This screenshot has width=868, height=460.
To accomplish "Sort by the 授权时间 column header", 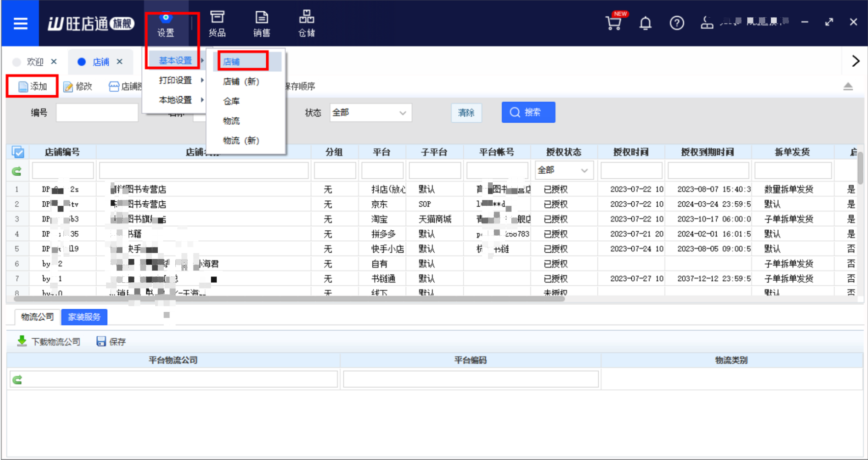I will tap(631, 152).
